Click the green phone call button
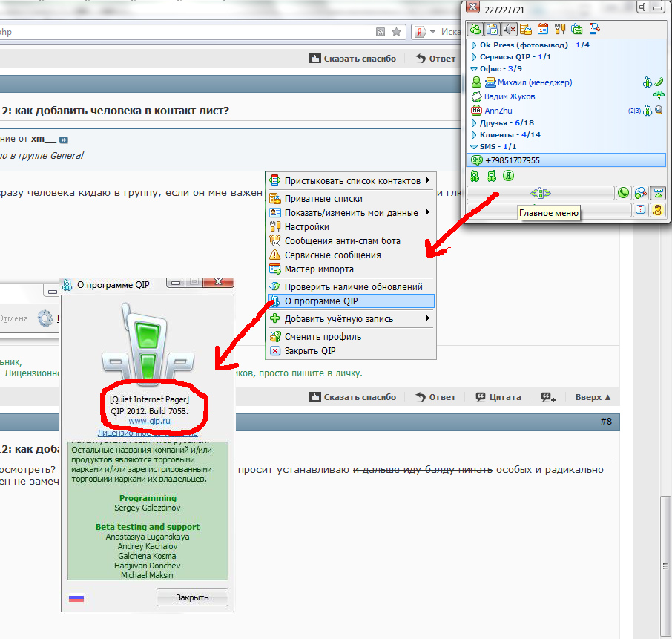Screen dimensions: 672x639 coord(624,193)
